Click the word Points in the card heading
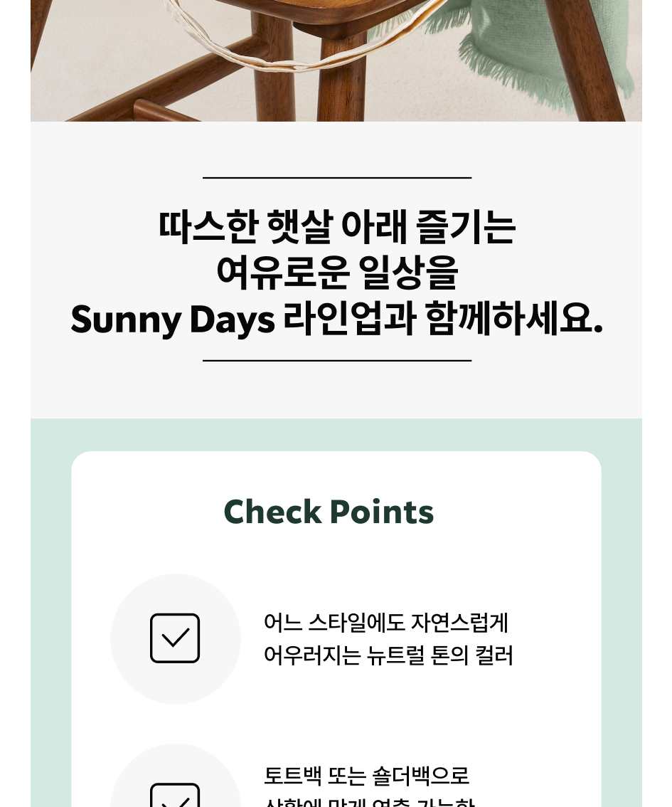This screenshot has width=672, height=807. [382, 512]
